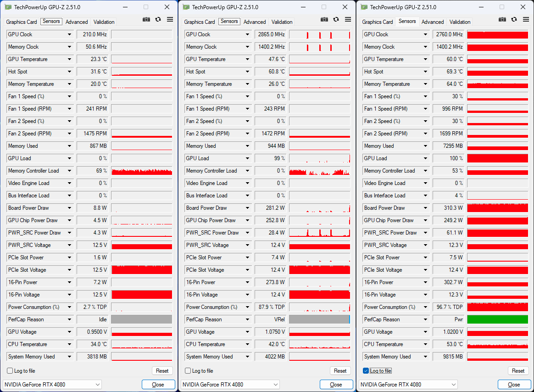The width and height of the screenshot is (534, 392).
Task: Click Close button in right window
Action: tap(514, 385)
